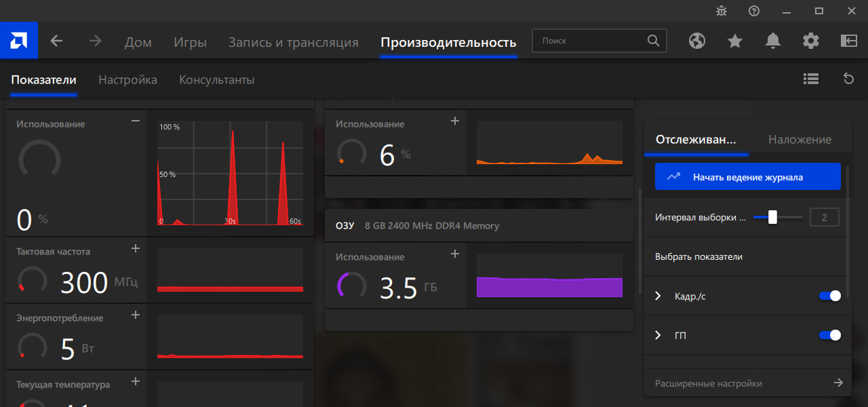868x407 pixels.
Task: Open the web browser globe icon
Action: pyautogui.click(x=696, y=41)
